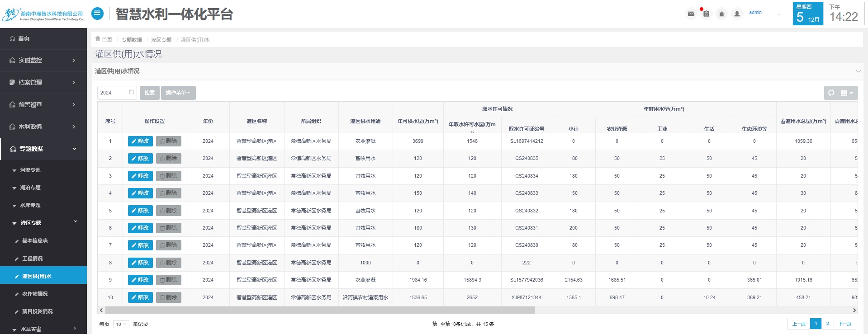The width and height of the screenshot is (868, 334).
Task: Click the company logo in header
Action: coord(43,14)
